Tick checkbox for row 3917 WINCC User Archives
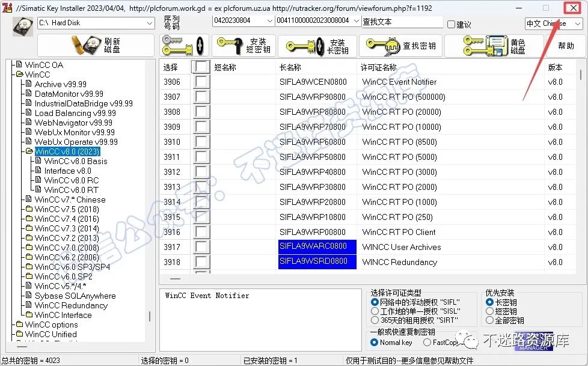This screenshot has height=366, width=588. [201, 247]
